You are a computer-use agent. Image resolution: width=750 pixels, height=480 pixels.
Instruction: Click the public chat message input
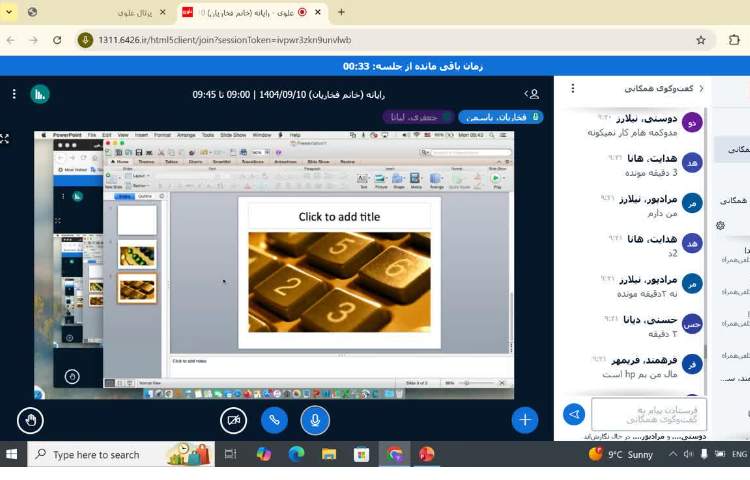click(x=648, y=414)
